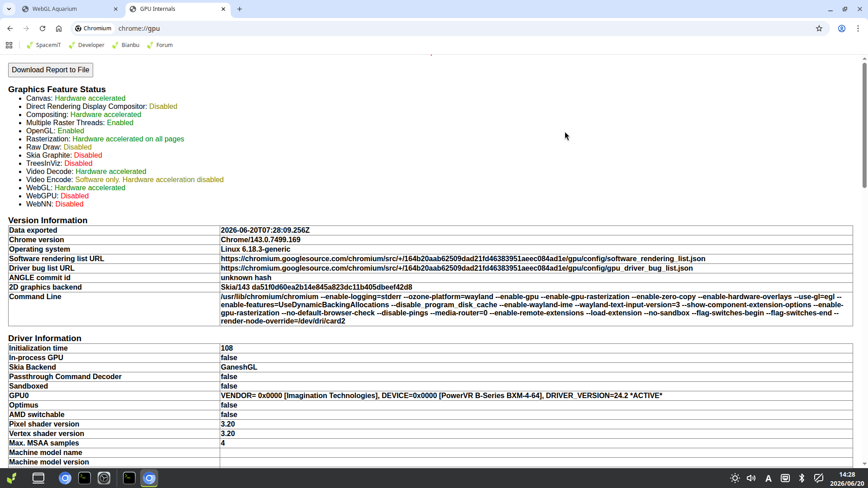Switch to the running terminal window

click(129, 478)
